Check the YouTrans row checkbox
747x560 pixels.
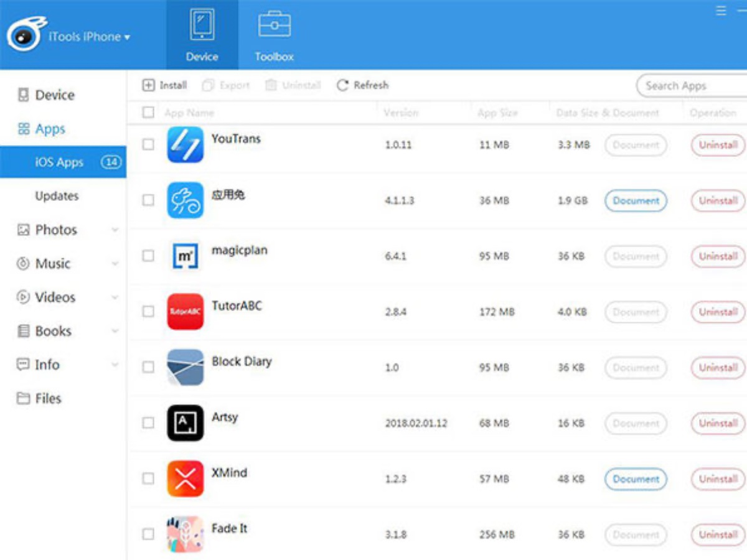tap(148, 144)
